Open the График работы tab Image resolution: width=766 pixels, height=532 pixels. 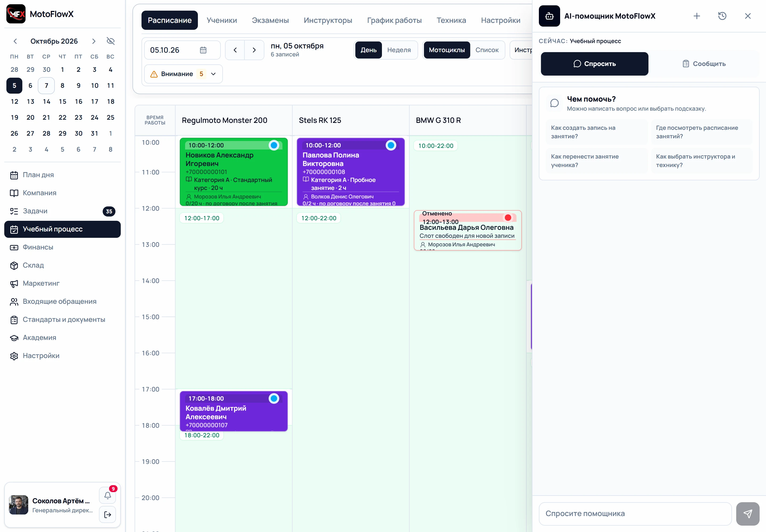point(394,20)
